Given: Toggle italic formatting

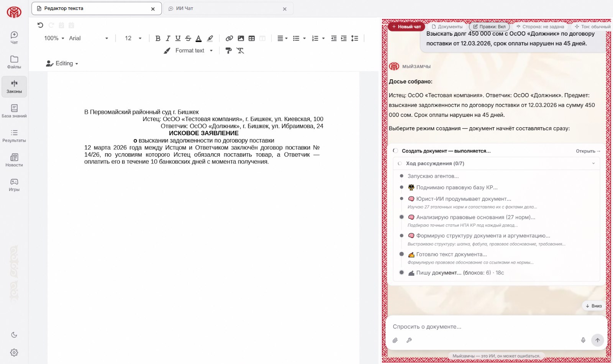Looking at the screenshot, I should pyautogui.click(x=168, y=38).
